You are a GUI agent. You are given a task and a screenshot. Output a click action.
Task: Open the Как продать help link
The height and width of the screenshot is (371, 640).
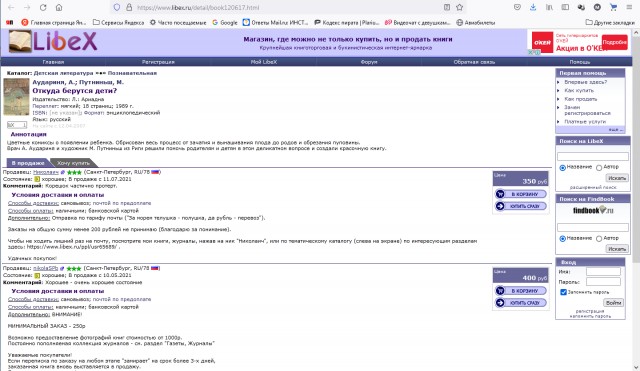[580, 99]
